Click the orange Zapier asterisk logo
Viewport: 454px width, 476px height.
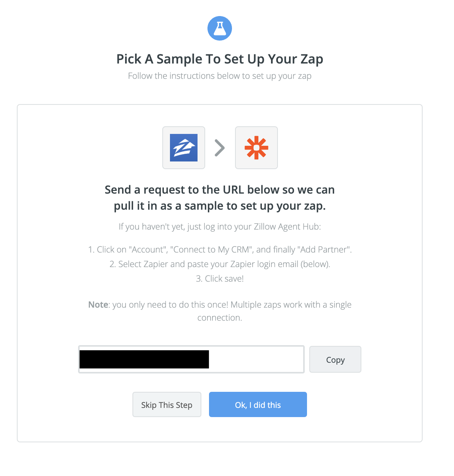[x=256, y=148]
